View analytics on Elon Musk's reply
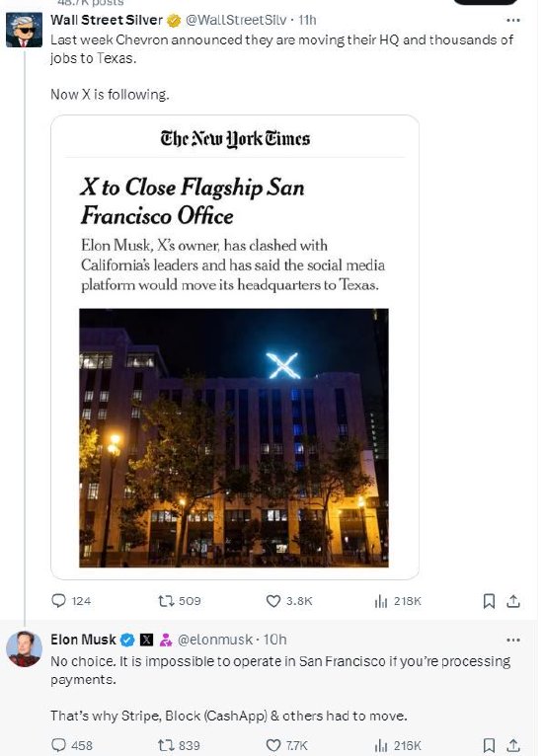The height and width of the screenshot is (756, 543). (x=398, y=745)
